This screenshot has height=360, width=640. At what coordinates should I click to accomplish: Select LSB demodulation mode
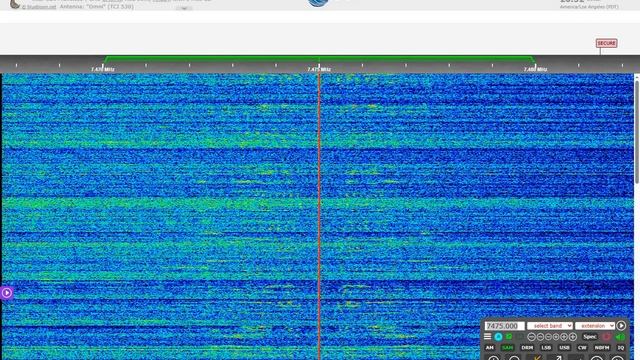click(546, 348)
